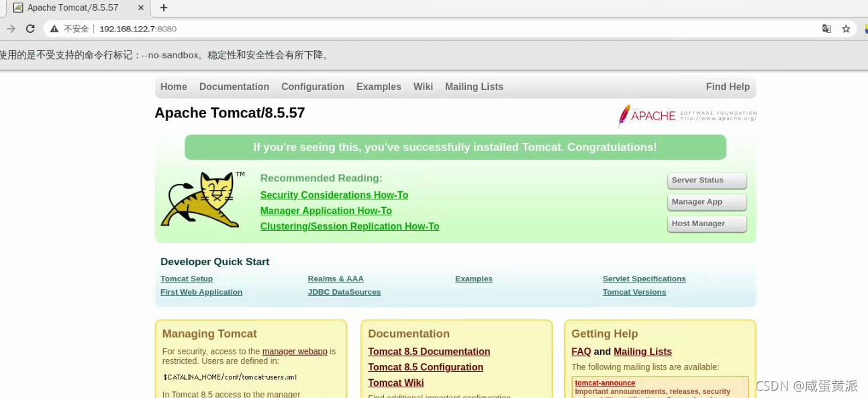Viewport: 868px width, 398px height.
Task: Open the Realms & AAA link
Action: [x=336, y=279]
